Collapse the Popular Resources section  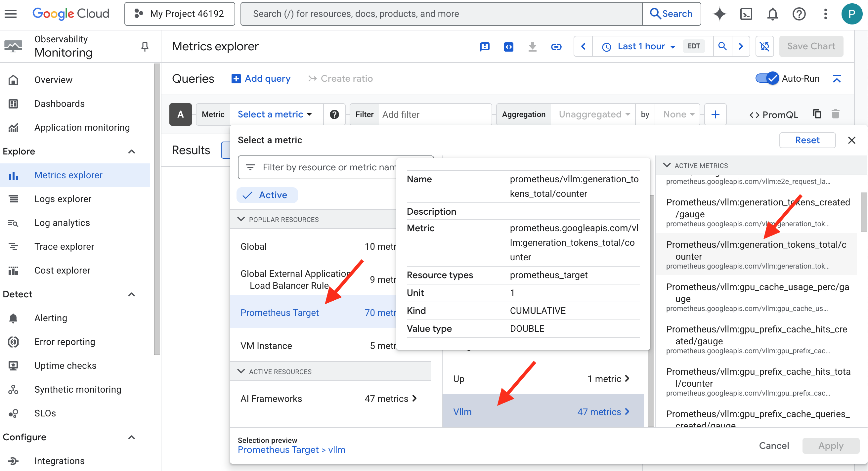(241, 219)
